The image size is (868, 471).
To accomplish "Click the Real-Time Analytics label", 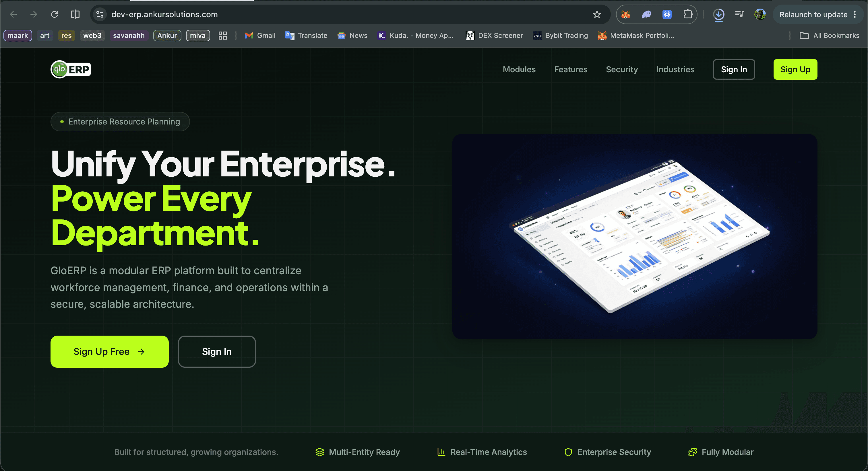I will [x=489, y=452].
